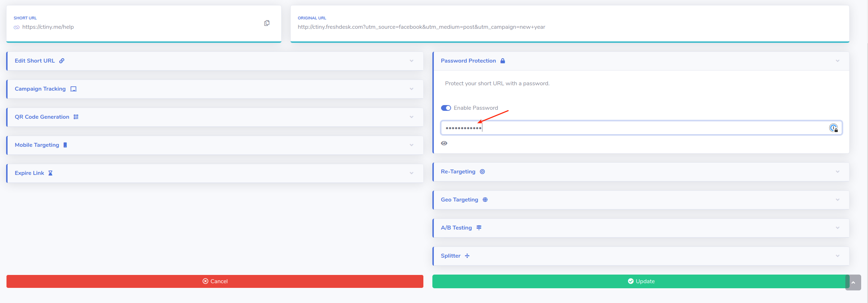Expand the QR Code Generation chevron
The width and height of the screenshot is (868, 303).
[412, 117]
